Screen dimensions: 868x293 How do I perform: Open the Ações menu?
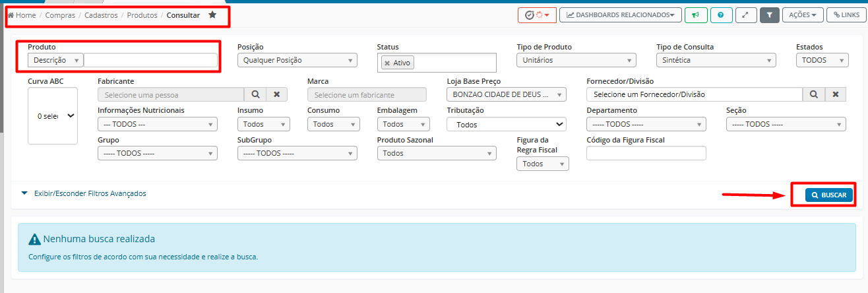coord(803,15)
